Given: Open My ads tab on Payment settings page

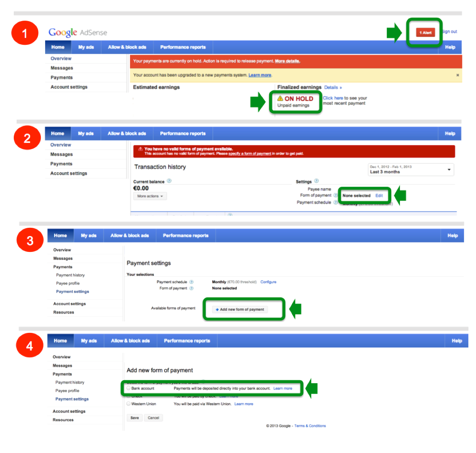Looking at the screenshot, I should pyautogui.click(x=89, y=236).
